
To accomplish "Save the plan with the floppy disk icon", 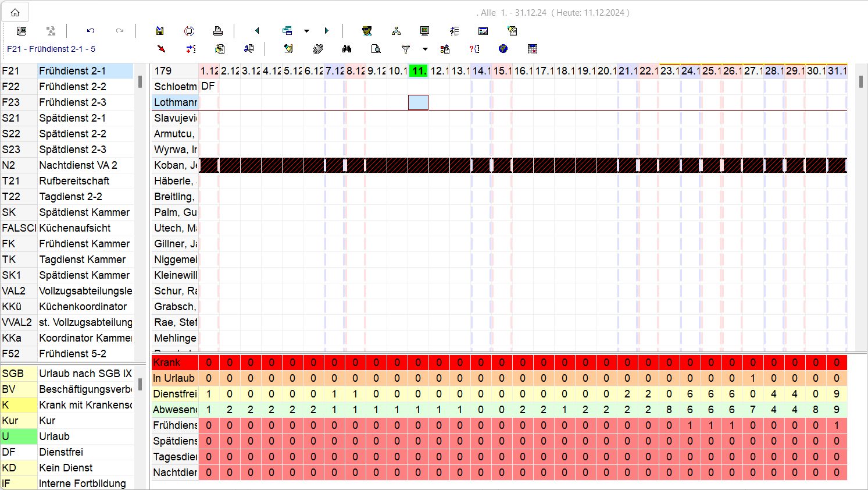I will [159, 31].
